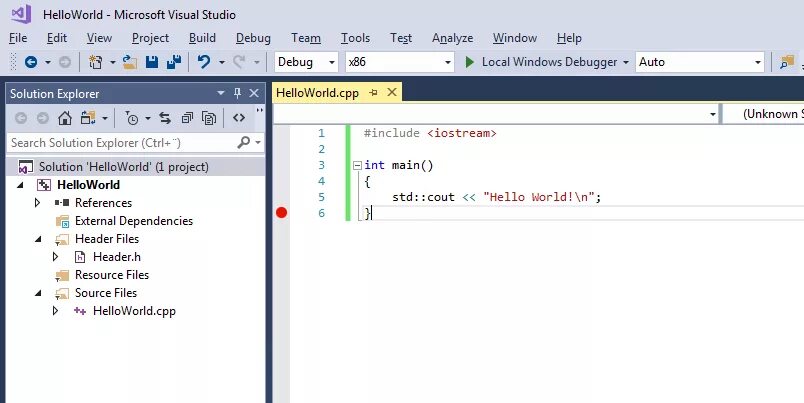Open the Window menu
Image resolution: width=804 pixels, height=403 pixels.
[515, 38]
